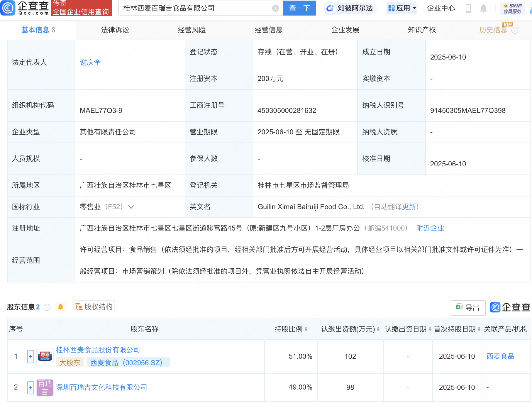Sort by 持股比例 column

[306, 329]
